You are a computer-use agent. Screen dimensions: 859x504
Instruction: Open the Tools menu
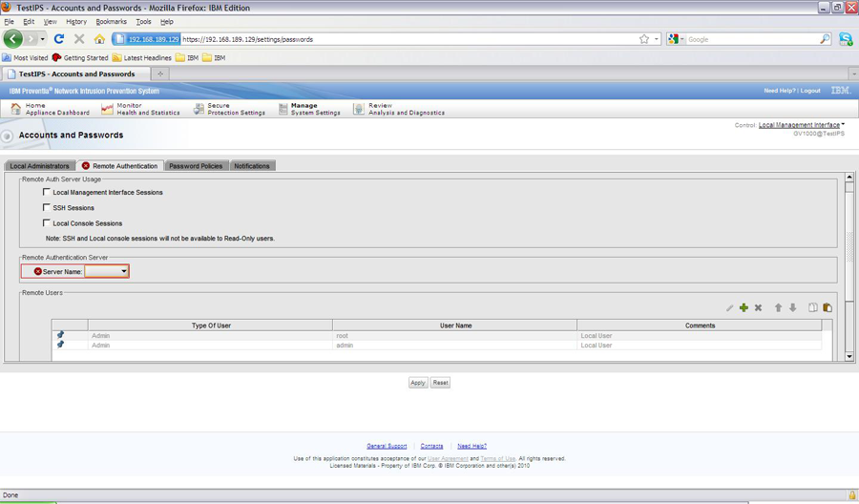tap(143, 21)
